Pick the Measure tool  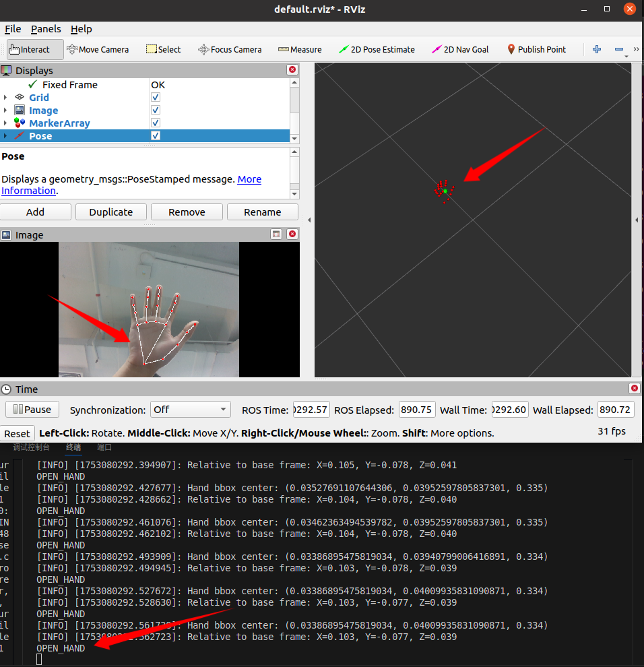(300, 49)
